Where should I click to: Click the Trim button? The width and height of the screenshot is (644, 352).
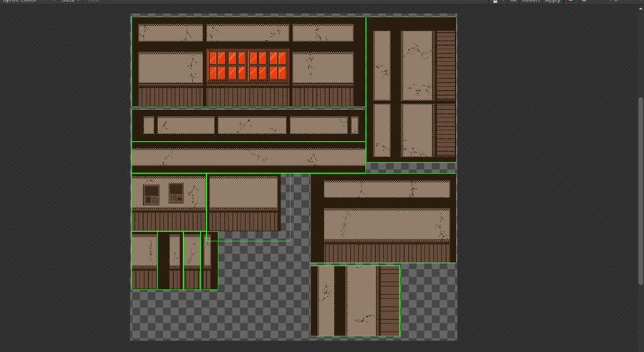(x=93, y=1)
